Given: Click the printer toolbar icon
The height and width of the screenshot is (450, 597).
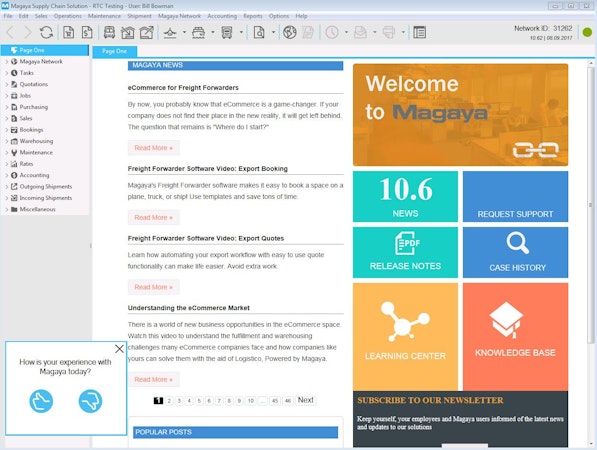Looking at the screenshot, I should pyautogui.click(x=388, y=32).
